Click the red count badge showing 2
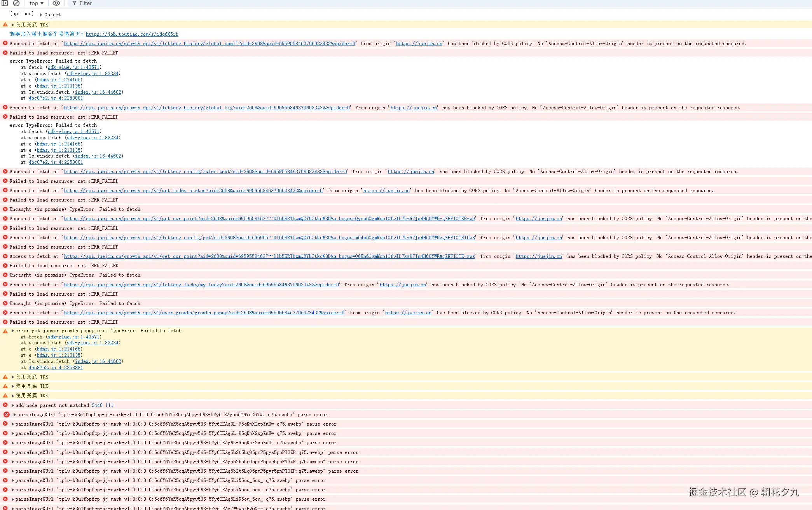The width and height of the screenshot is (812, 510). point(7,415)
